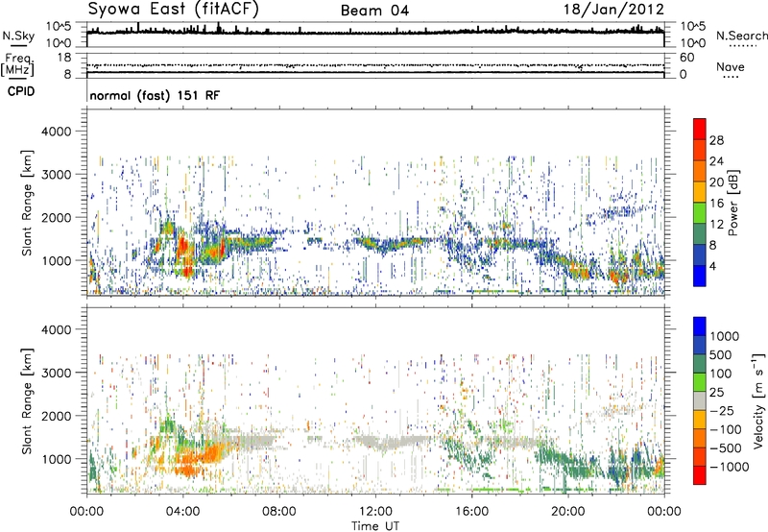
Task: Pick the gray segment of Velocity color bar
Action: (700, 401)
